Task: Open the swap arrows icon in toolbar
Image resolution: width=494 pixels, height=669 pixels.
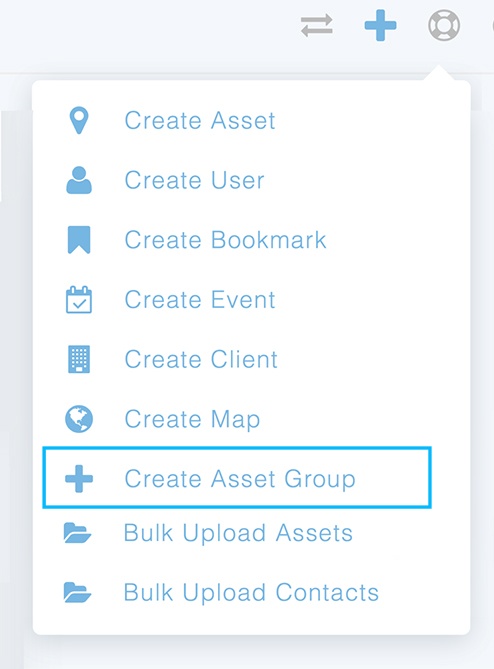Action: click(317, 26)
